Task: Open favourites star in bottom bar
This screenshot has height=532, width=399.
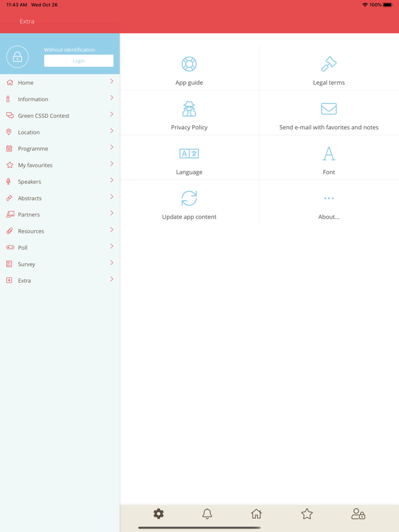Action: [x=307, y=514]
